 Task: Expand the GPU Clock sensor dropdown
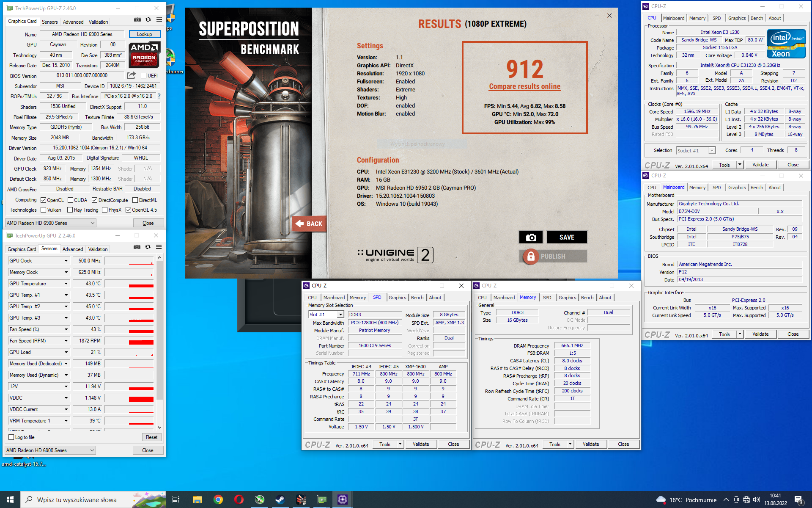point(66,261)
